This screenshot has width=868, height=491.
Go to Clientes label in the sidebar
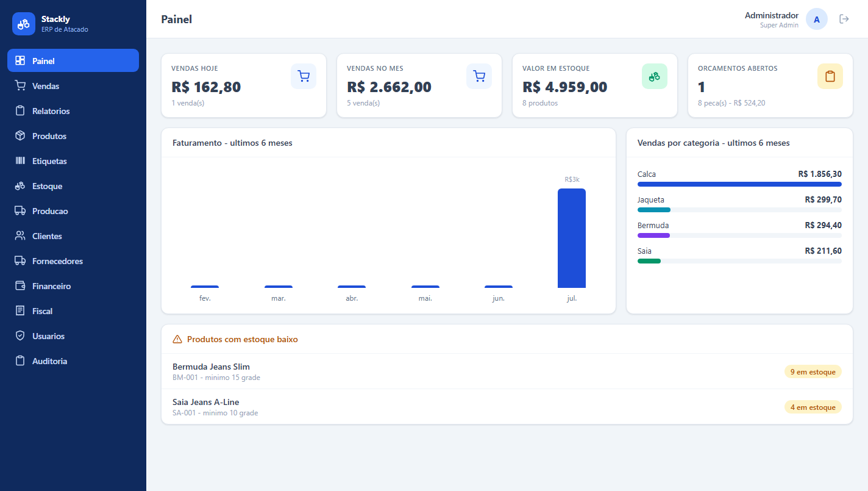click(x=47, y=236)
